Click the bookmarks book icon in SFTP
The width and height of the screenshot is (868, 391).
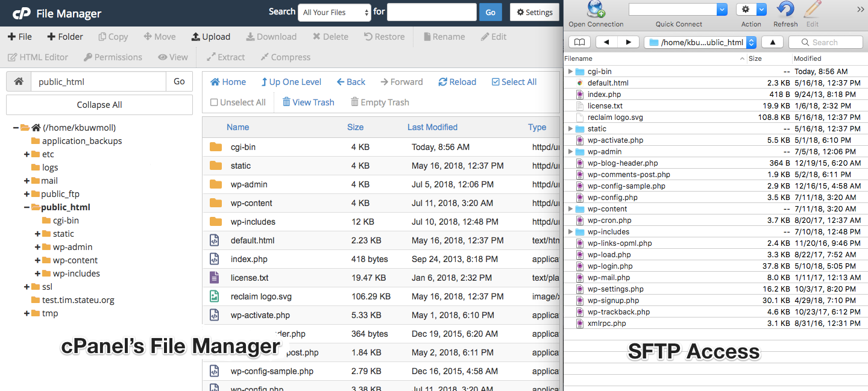(579, 42)
